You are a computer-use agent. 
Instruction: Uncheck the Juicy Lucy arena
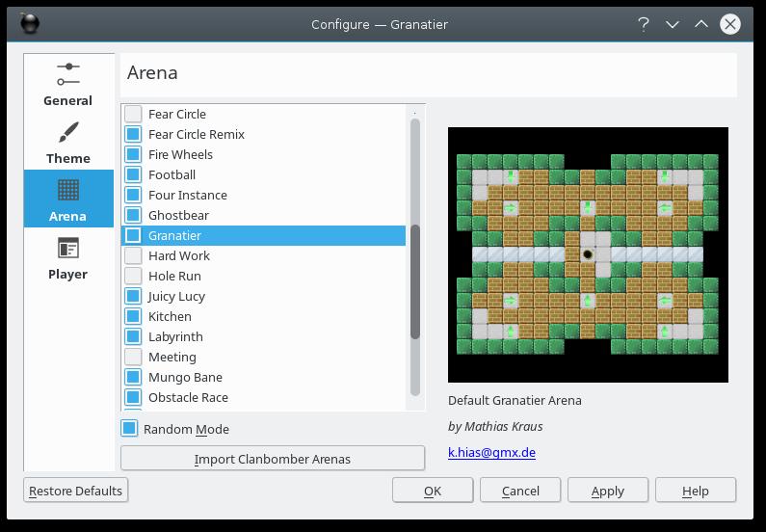tap(133, 296)
